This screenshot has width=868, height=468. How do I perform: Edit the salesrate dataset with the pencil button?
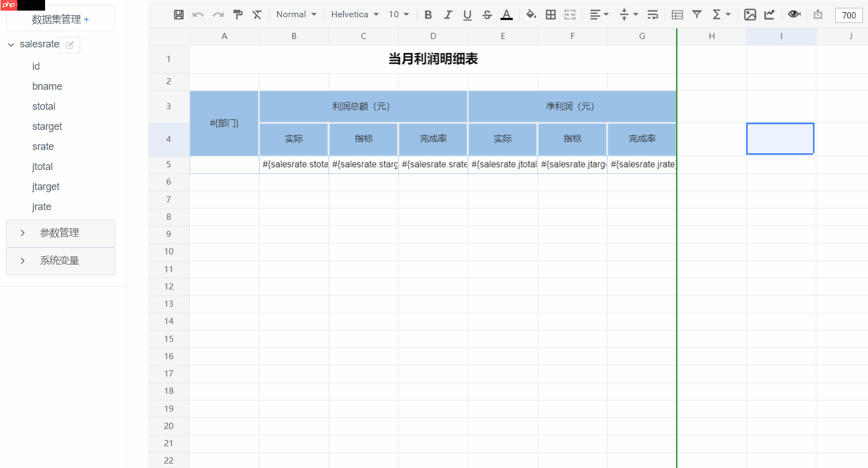click(69, 45)
